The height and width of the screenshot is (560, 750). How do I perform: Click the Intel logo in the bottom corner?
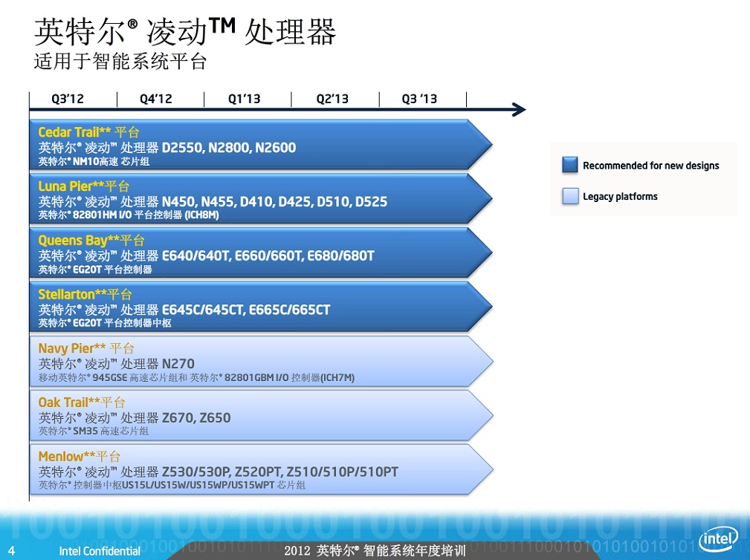click(718, 538)
